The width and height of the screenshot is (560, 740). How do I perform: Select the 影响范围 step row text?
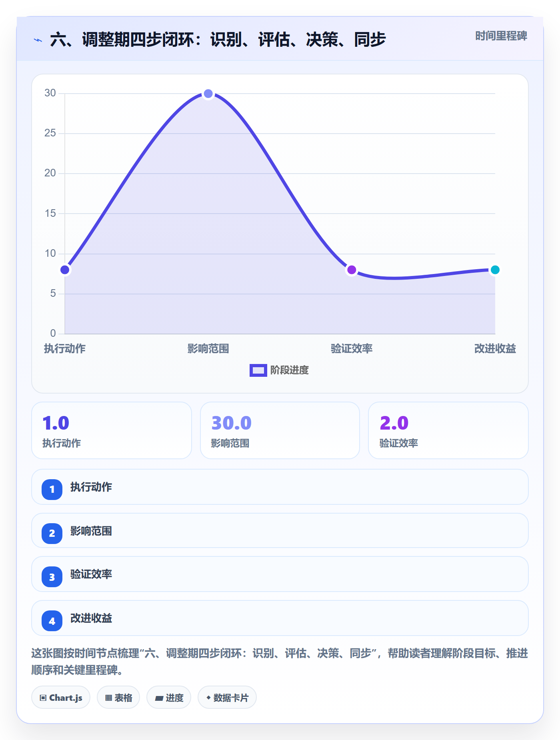click(x=91, y=531)
